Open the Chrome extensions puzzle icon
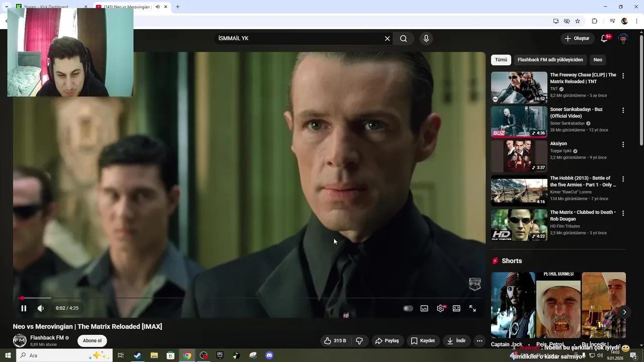This screenshot has height=362, width=644. (594, 21)
